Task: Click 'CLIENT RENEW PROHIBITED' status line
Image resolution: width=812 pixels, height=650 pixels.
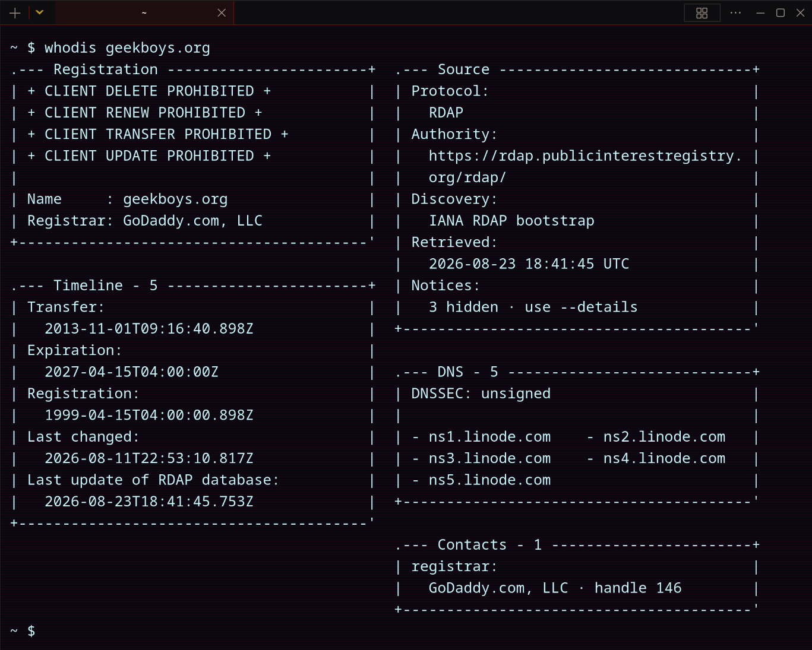Action: 145,113
